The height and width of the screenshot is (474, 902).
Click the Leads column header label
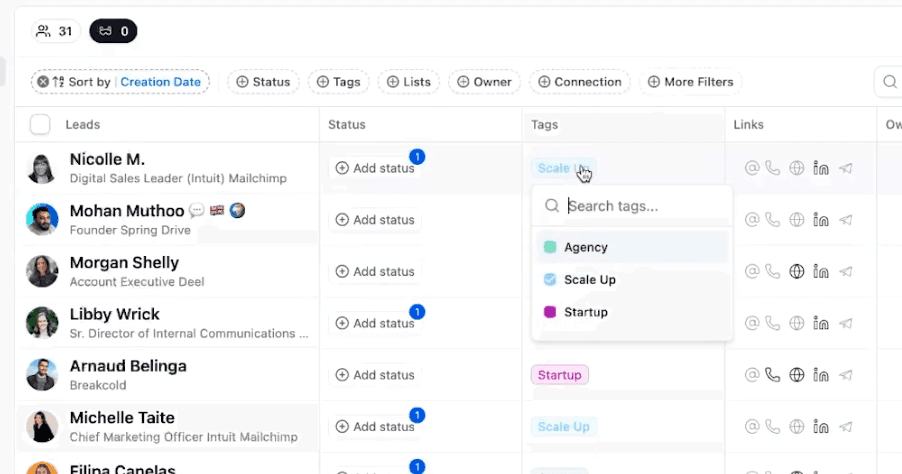[83, 124]
